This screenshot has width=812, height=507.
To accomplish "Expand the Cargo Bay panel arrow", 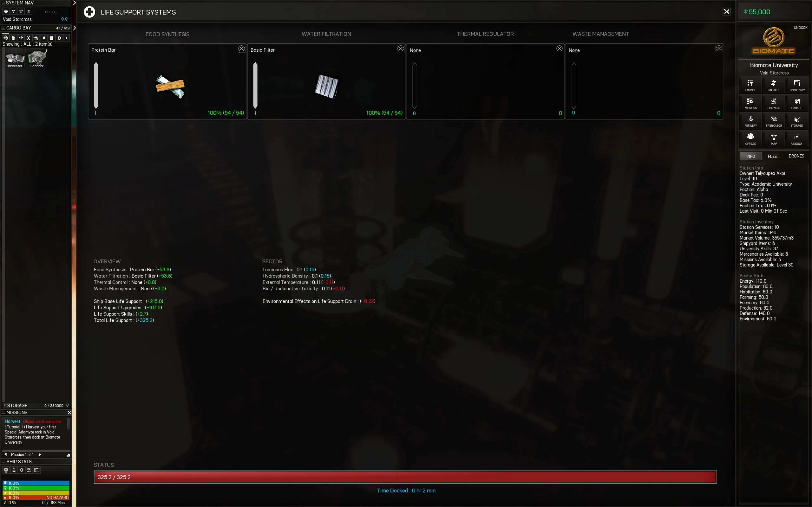I will point(74,28).
